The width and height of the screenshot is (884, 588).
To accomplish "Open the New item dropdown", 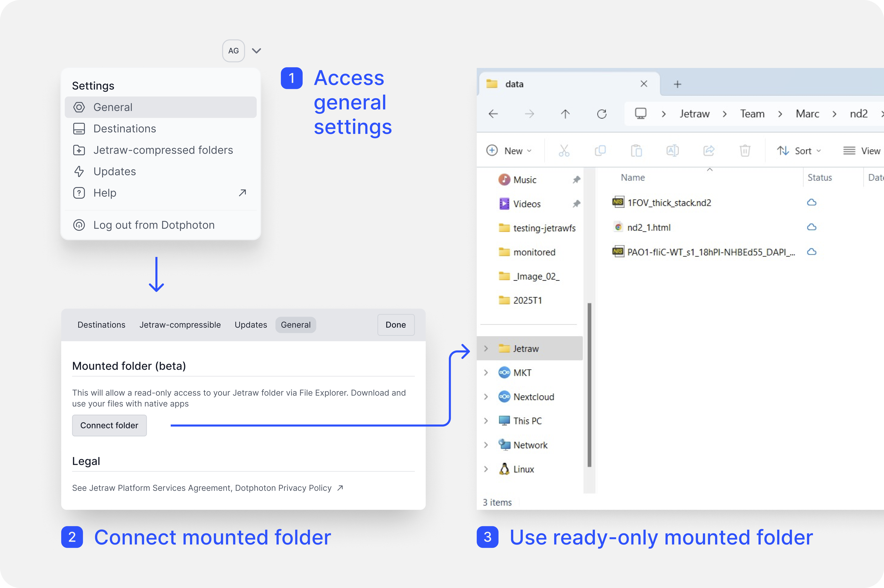I will tap(509, 151).
